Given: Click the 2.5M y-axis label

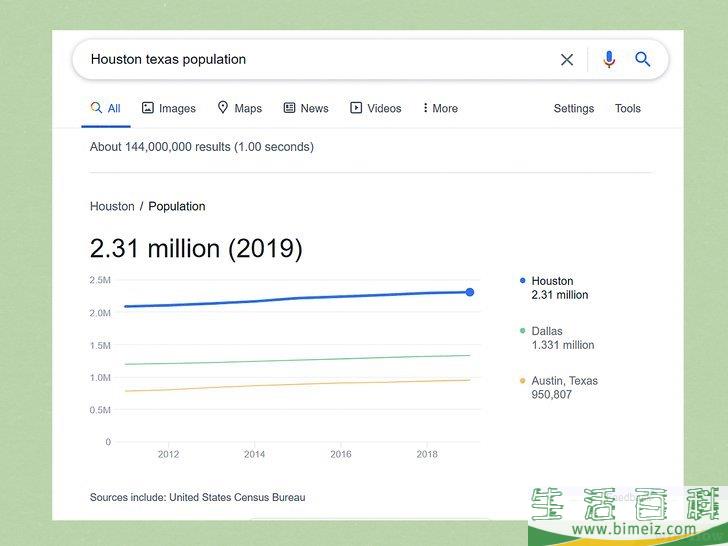Looking at the screenshot, I should [x=100, y=280].
